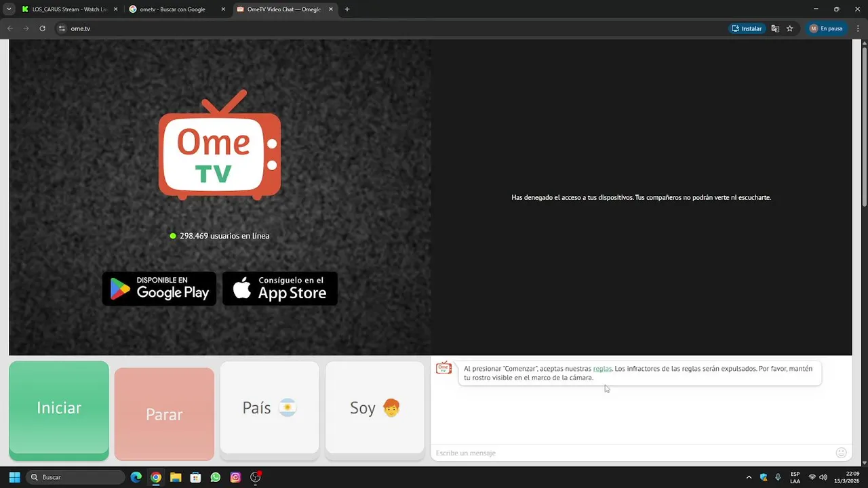
Task: Open File Explorer from taskbar
Action: [x=176, y=477]
